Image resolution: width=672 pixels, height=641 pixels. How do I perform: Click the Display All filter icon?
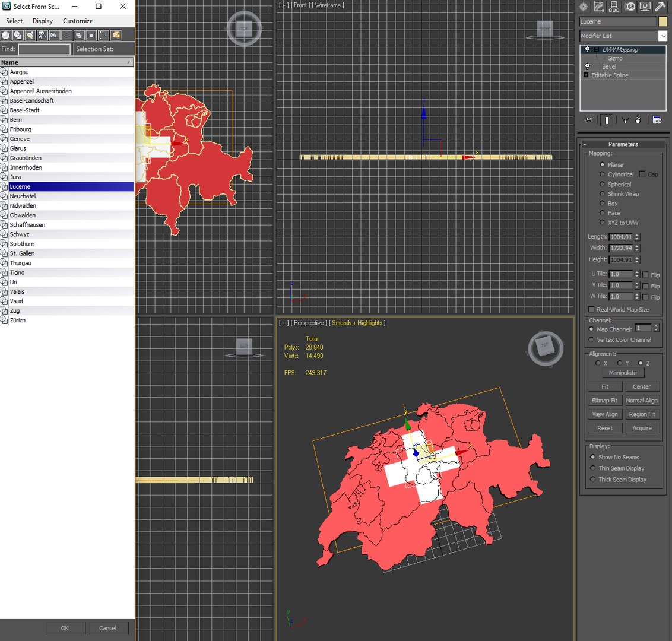[116, 35]
